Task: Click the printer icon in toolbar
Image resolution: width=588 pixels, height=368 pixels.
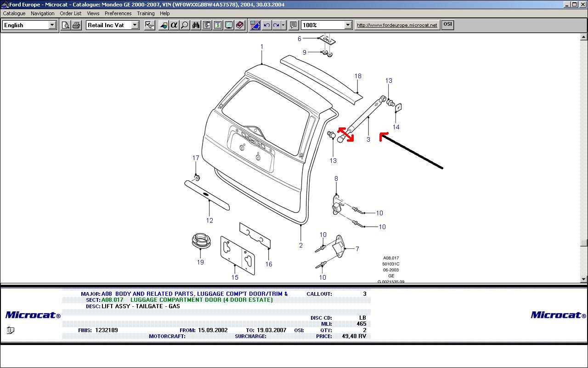Action: (x=76, y=25)
